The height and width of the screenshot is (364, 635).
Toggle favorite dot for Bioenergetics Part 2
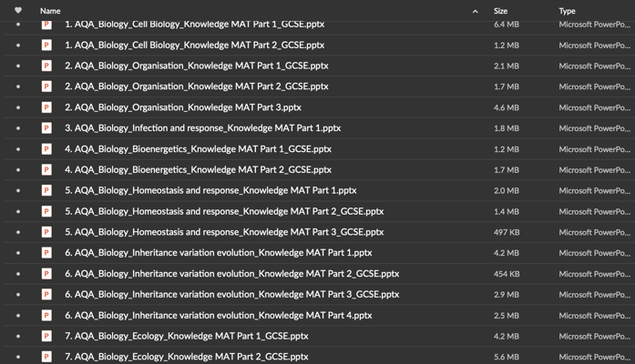click(18, 169)
